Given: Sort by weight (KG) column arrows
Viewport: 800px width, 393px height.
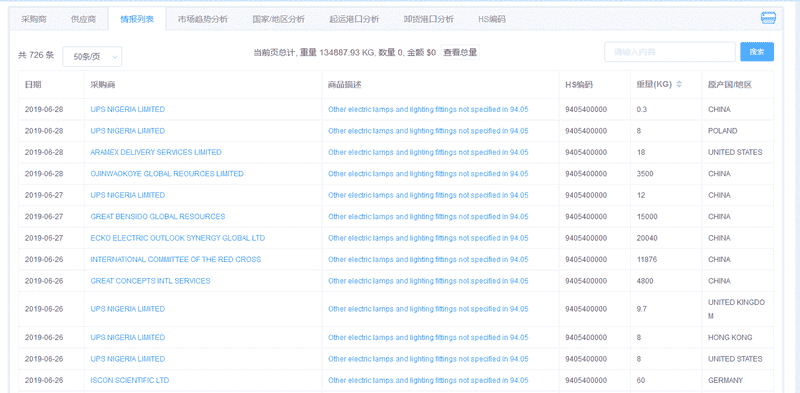Looking at the screenshot, I should [679, 84].
